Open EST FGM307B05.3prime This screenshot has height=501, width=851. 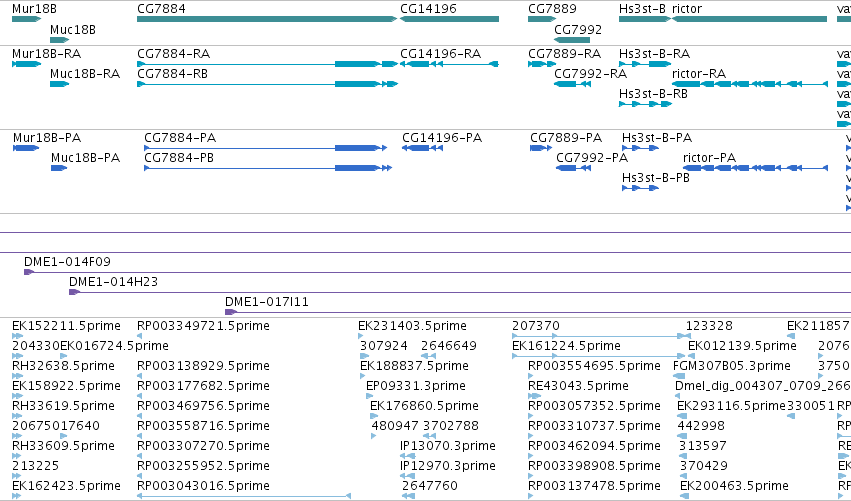(x=732, y=366)
